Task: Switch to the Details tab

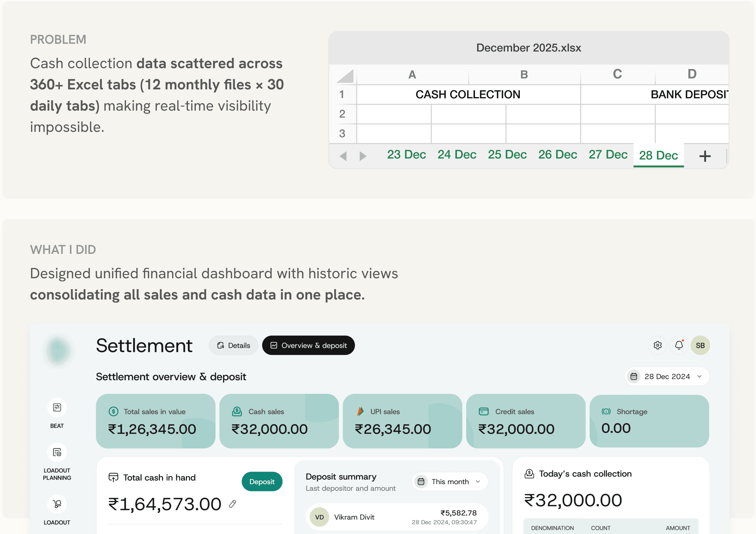Action: (x=234, y=345)
